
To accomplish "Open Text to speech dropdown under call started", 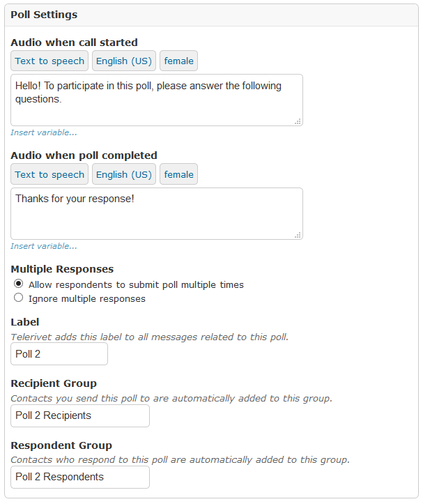I will (49, 61).
